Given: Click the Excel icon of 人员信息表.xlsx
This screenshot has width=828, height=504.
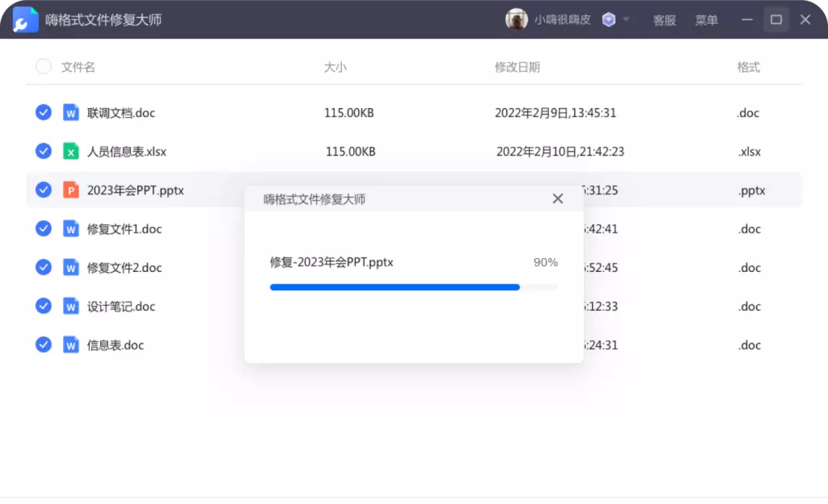Looking at the screenshot, I should click(x=71, y=151).
